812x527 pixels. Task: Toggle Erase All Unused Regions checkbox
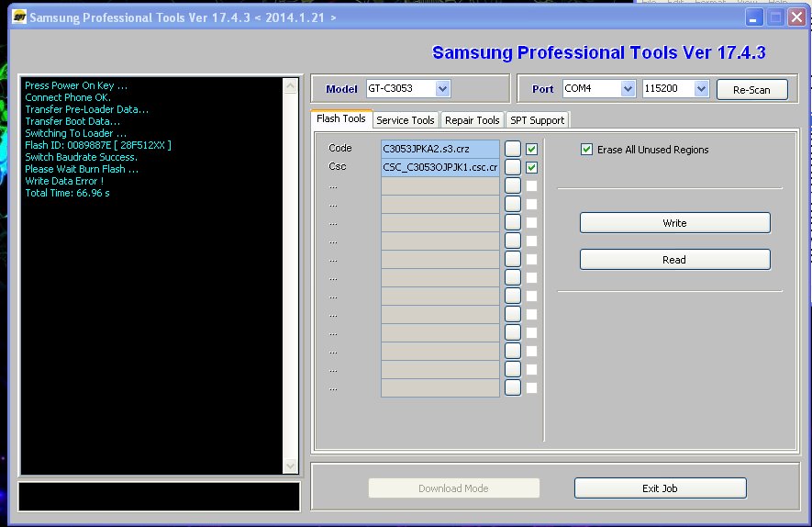pyautogui.click(x=586, y=150)
